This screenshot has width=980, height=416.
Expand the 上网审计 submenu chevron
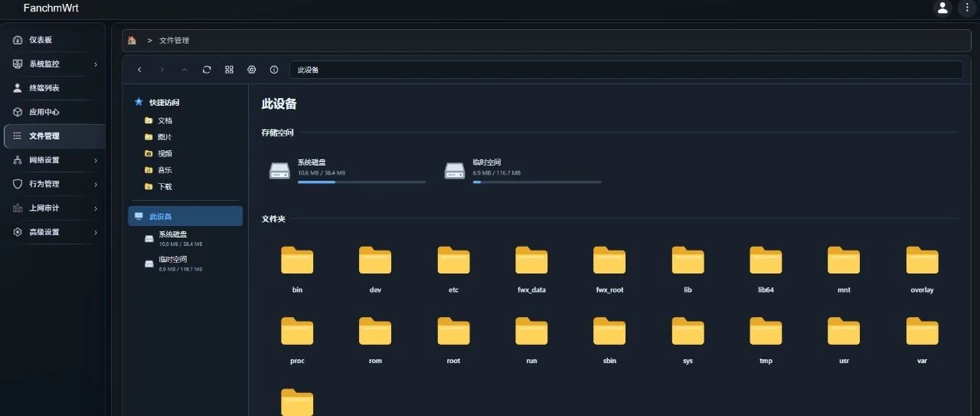pyautogui.click(x=96, y=208)
